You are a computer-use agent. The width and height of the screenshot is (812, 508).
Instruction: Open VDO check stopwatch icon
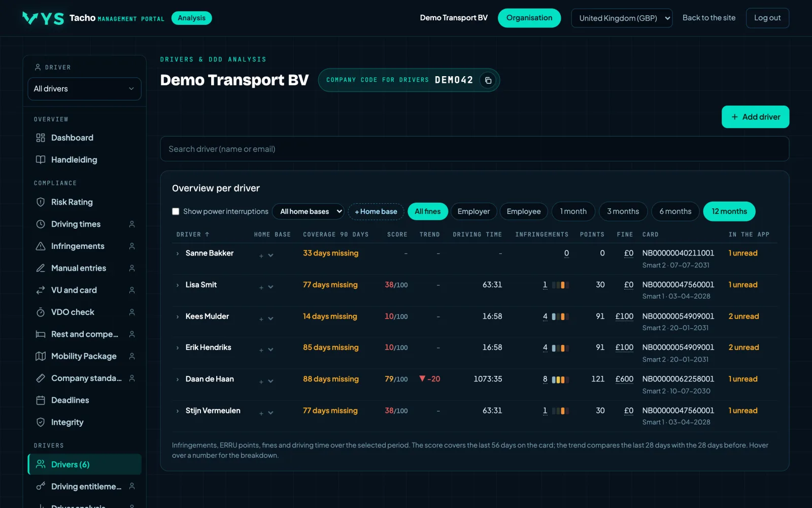coord(41,312)
